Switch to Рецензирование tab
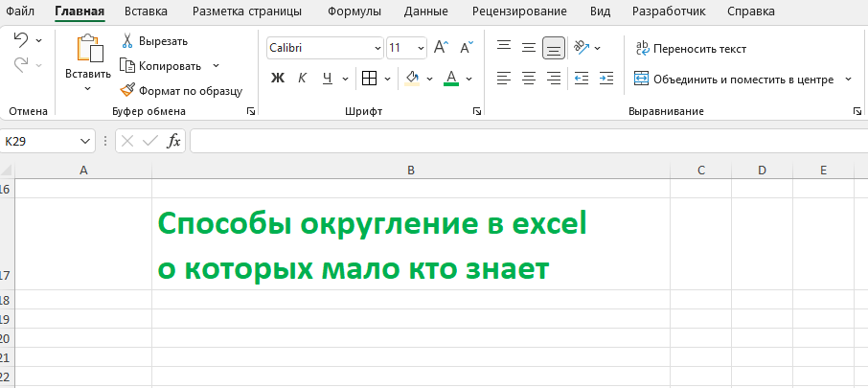The image size is (868, 388). point(519,11)
